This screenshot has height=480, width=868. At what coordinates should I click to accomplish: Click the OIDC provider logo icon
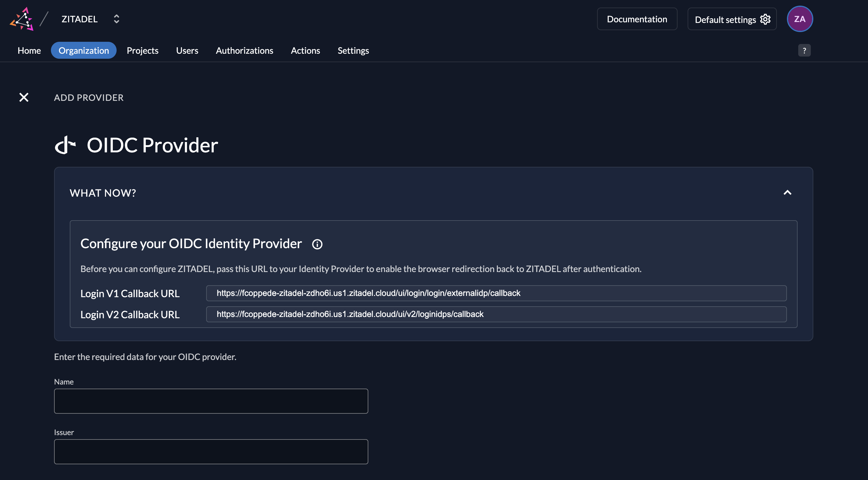tap(65, 145)
